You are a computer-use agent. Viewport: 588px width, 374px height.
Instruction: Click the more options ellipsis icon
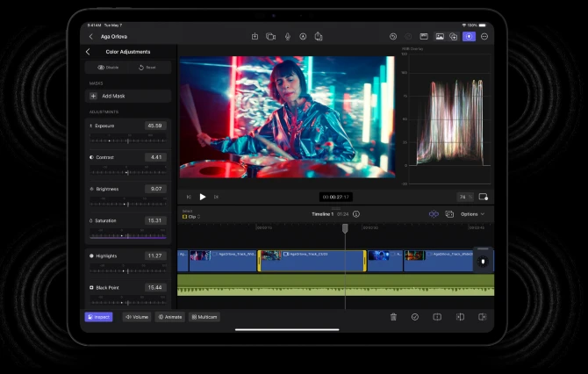coord(484,37)
